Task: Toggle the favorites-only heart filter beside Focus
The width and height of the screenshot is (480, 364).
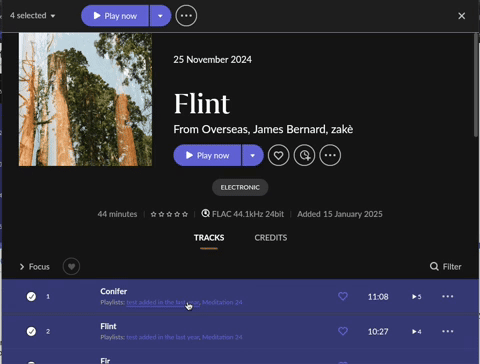Action: (71, 266)
